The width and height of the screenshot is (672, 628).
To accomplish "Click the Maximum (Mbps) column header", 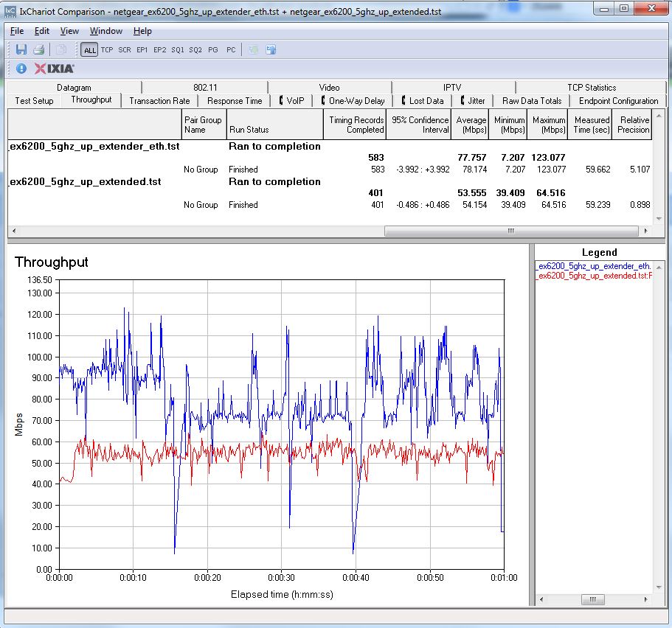I will 547,125.
